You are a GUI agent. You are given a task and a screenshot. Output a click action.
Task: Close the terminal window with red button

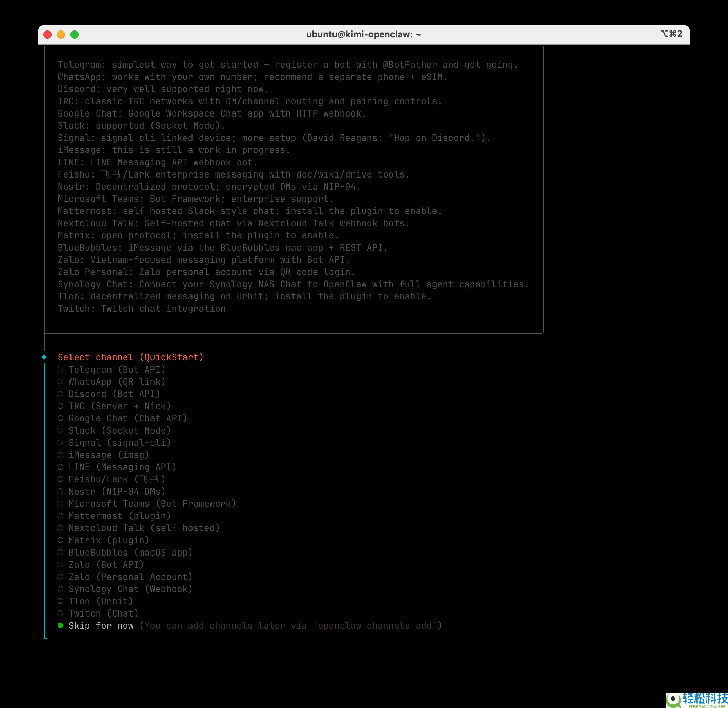click(x=47, y=35)
